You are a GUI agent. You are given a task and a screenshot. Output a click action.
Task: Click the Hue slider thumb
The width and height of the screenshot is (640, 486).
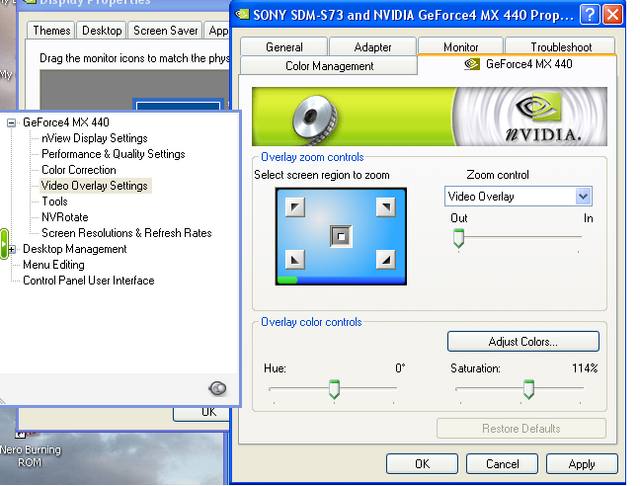tap(334, 389)
